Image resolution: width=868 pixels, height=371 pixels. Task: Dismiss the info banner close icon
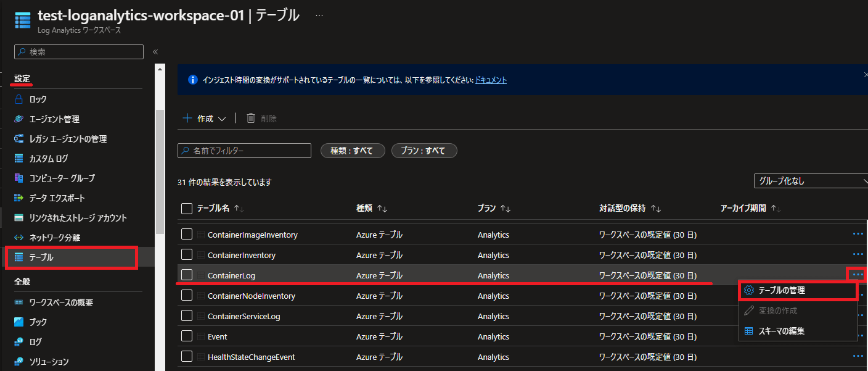point(865,75)
